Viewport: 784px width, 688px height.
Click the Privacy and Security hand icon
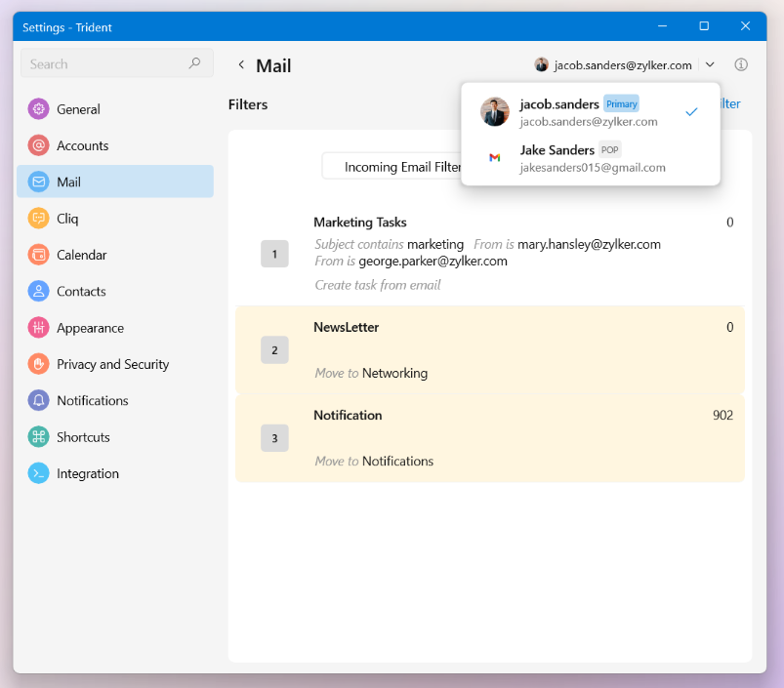tap(38, 364)
